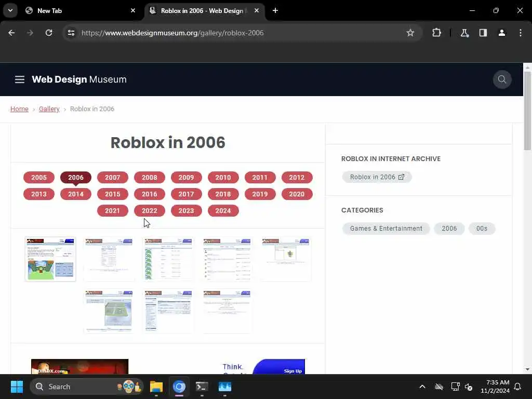This screenshot has height=399, width=532.
Task: Choose the 2008 year button
Action: tap(149, 178)
